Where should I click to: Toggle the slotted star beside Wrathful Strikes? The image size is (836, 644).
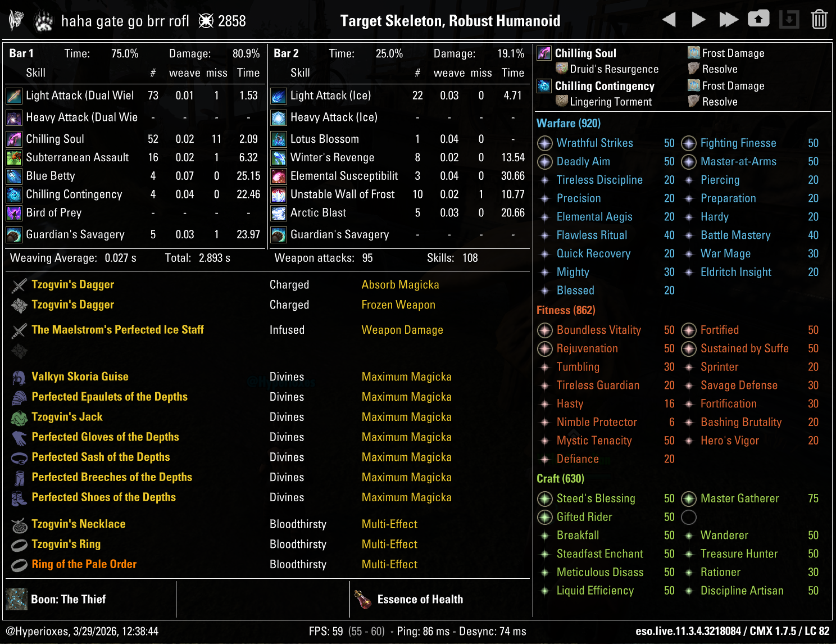tap(544, 143)
